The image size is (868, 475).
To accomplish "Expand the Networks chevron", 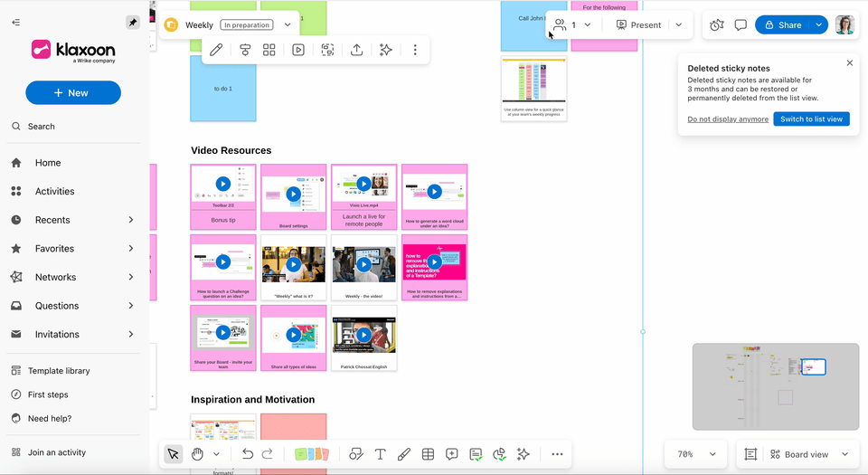I will (x=131, y=277).
